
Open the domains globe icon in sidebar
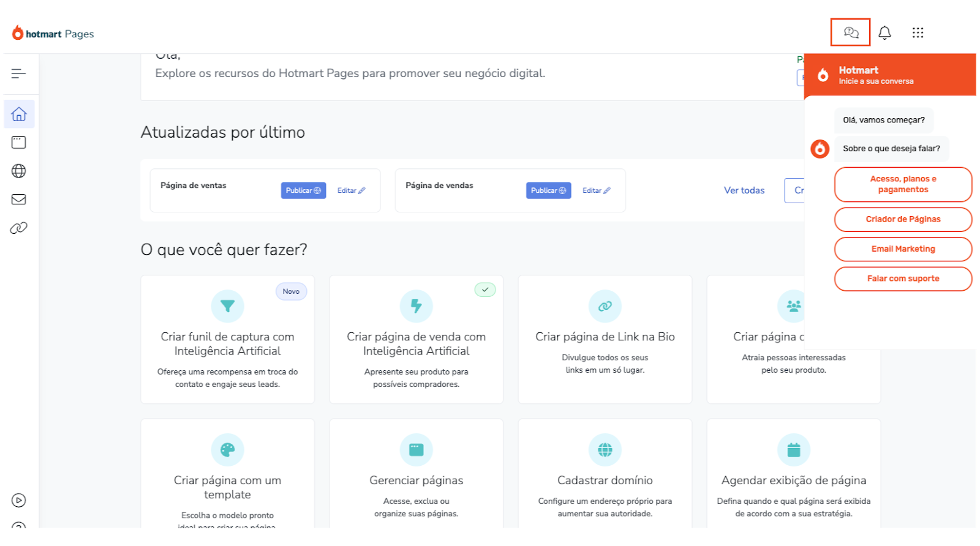tap(19, 171)
